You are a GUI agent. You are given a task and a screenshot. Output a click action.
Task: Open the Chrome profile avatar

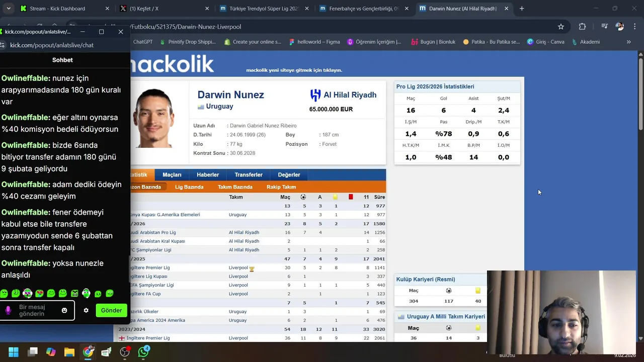click(x=620, y=27)
